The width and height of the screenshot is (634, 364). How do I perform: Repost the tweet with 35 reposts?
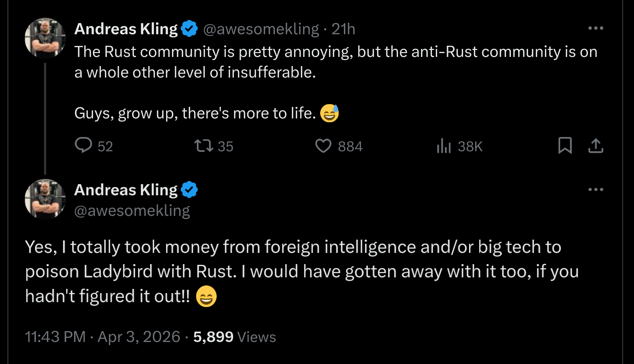click(204, 146)
